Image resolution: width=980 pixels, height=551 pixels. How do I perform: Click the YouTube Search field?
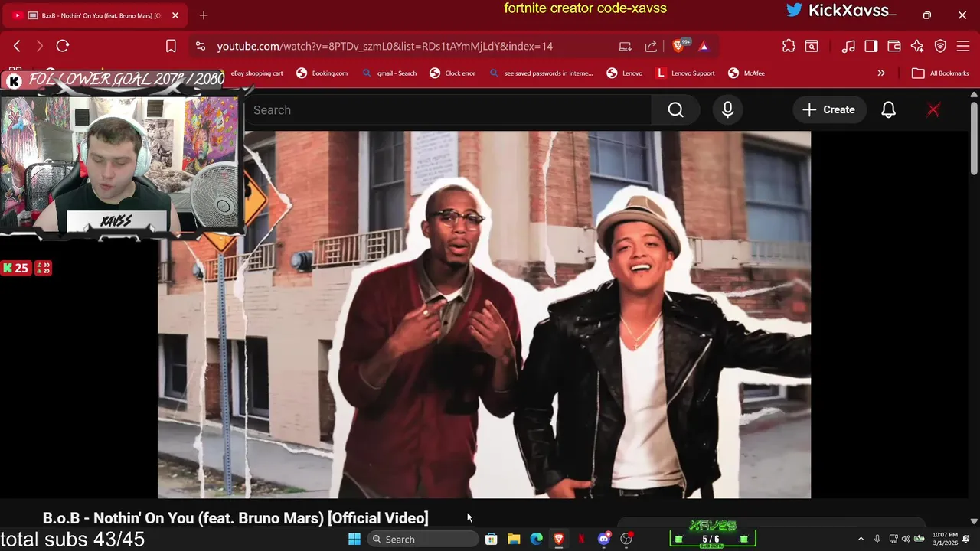pos(448,110)
